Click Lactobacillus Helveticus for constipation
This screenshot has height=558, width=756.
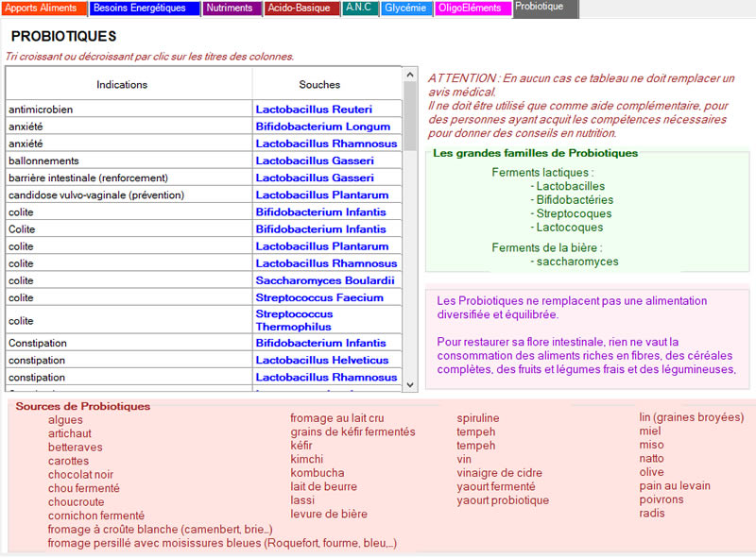click(321, 360)
